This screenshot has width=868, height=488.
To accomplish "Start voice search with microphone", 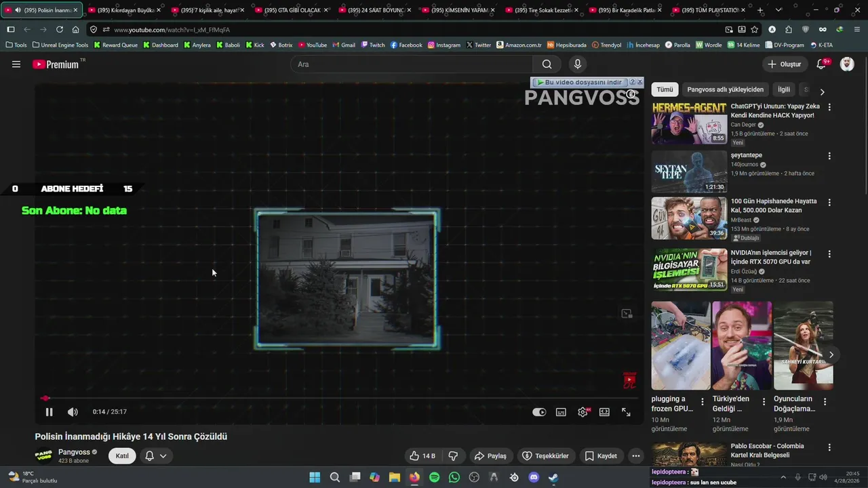I will pos(577,64).
